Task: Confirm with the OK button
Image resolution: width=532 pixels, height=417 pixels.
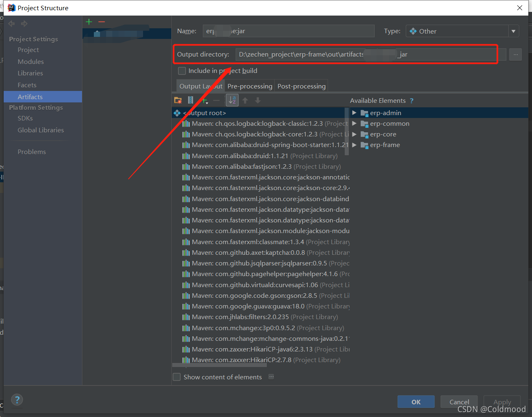Action: click(416, 402)
